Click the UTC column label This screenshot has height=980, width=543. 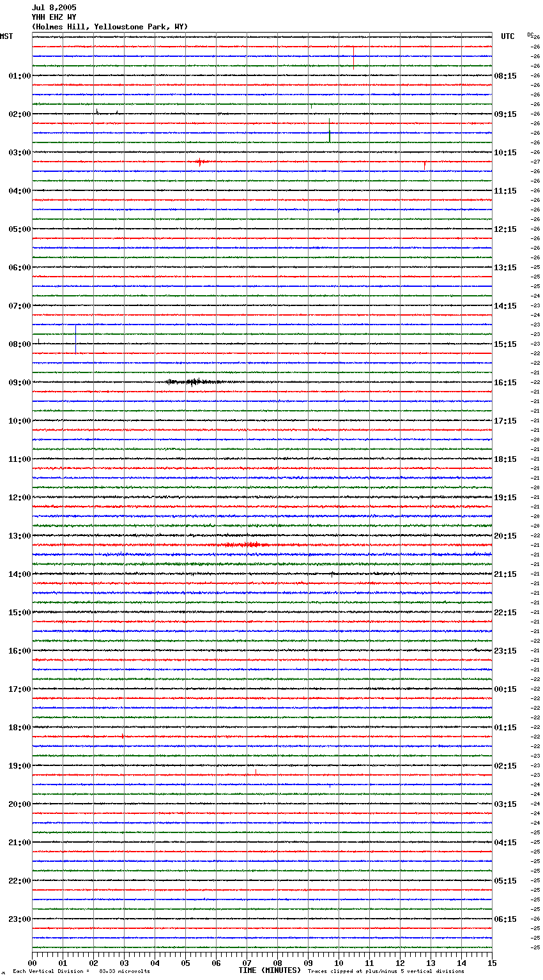(x=508, y=36)
